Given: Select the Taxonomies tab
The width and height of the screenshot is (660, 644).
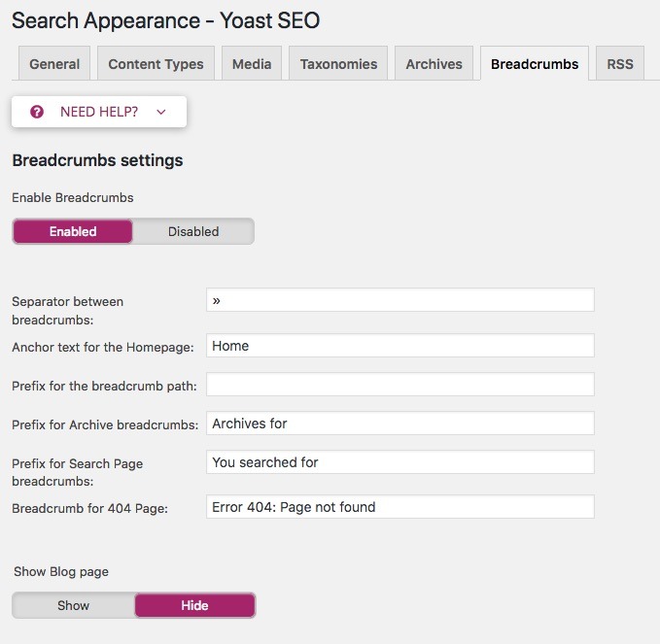Looking at the screenshot, I should point(338,64).
